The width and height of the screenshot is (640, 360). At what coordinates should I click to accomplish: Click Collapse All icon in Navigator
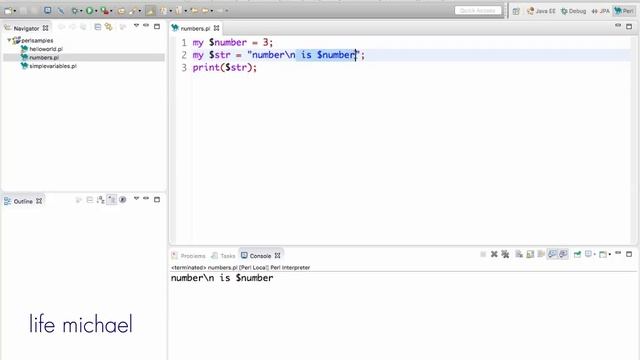98,27
